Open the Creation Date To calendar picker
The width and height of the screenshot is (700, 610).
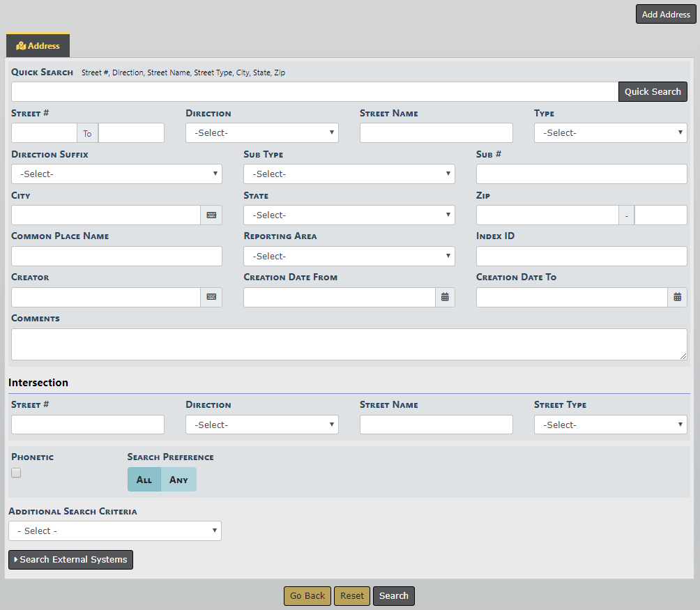(677, 297)
